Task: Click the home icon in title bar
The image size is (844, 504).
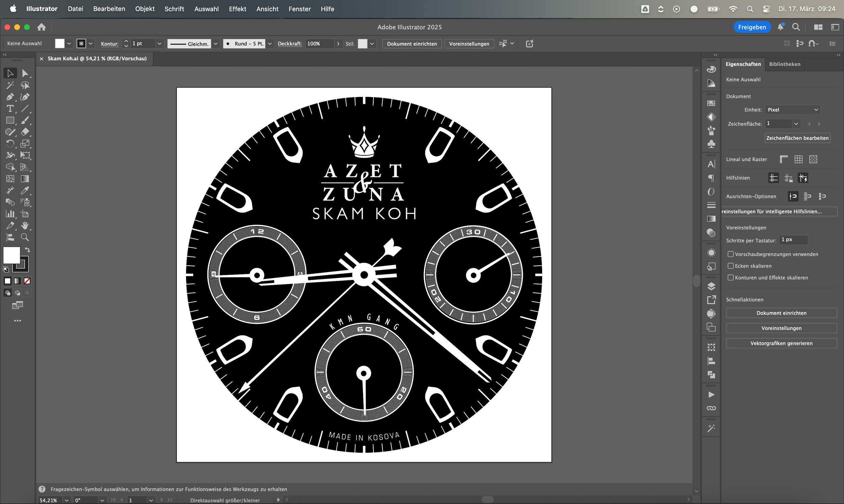Action: 42,27
